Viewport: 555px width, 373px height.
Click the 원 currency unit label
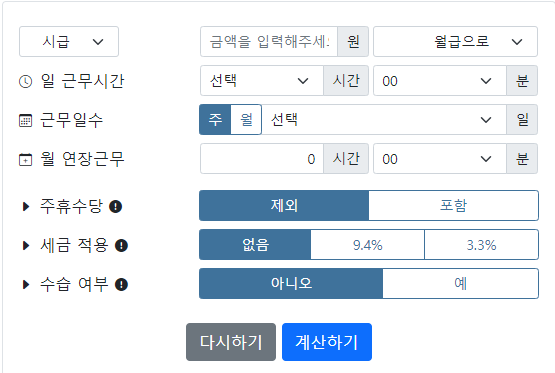[x=353, y=41]
